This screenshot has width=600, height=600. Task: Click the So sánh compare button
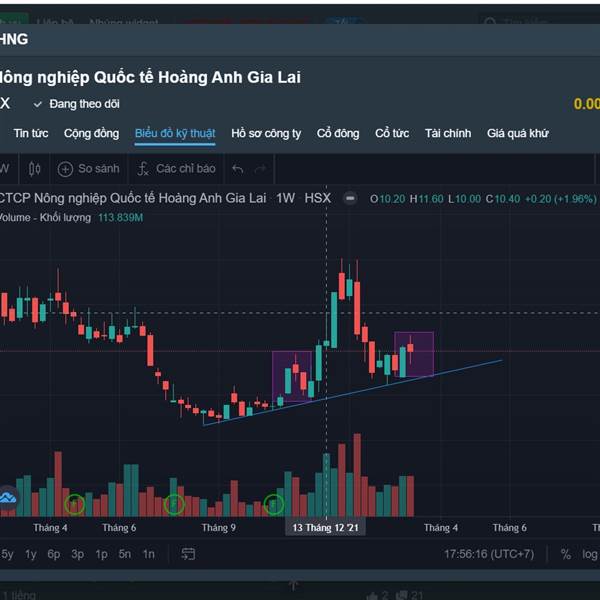click(x=88, y=169)
